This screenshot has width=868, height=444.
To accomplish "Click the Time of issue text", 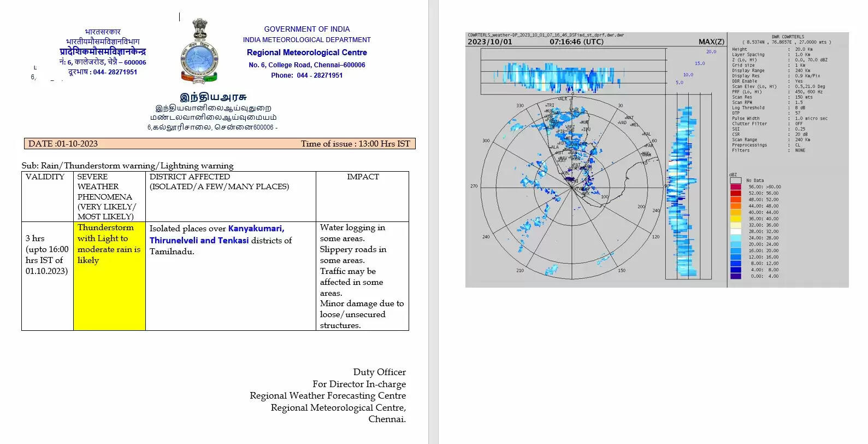I will 355,144.
